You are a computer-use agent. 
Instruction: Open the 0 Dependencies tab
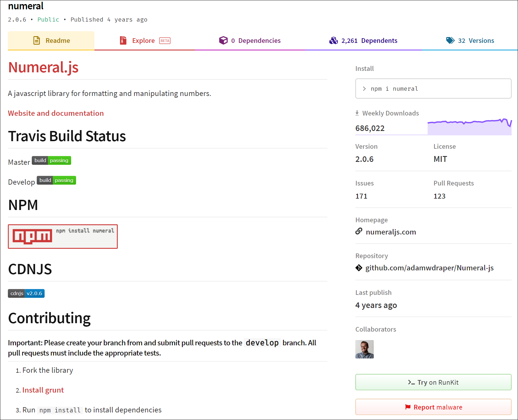click(x=250, y=41)
